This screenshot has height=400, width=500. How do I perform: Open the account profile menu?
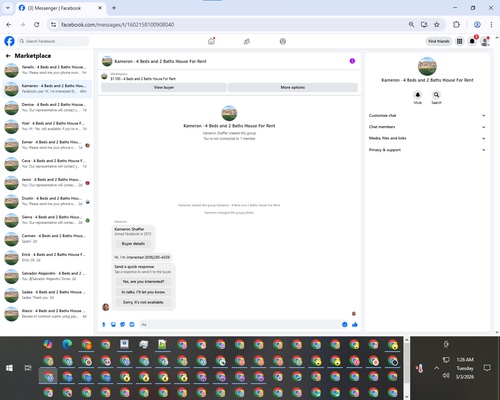pyautogui.click(x=485, y=41)
